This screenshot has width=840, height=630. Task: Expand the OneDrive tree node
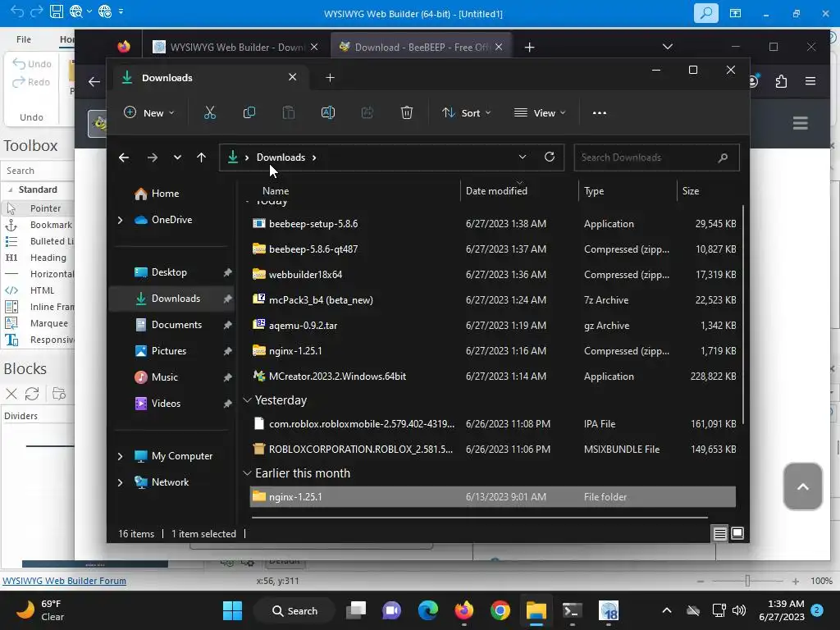pos(120,220)
